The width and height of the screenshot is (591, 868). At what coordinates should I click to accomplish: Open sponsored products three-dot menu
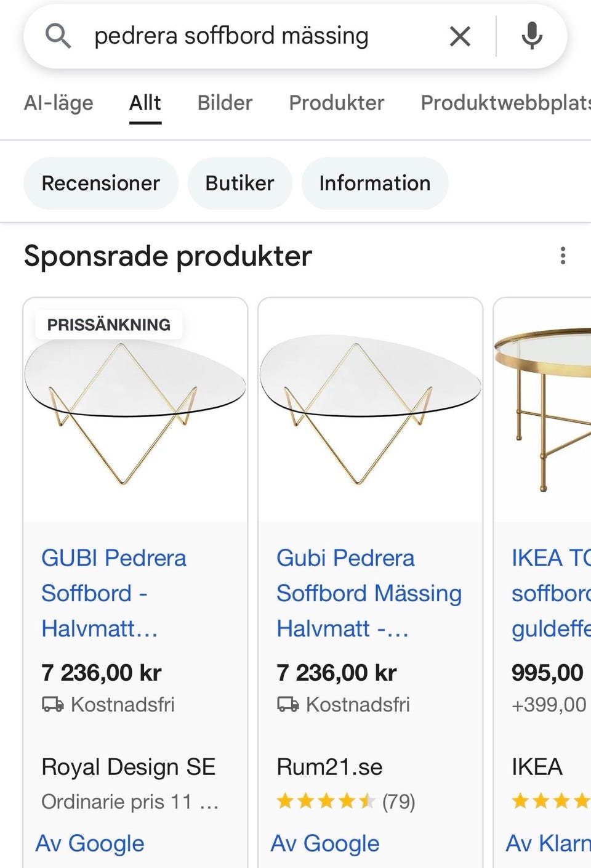pyautogui.click(x=563, y=256)
